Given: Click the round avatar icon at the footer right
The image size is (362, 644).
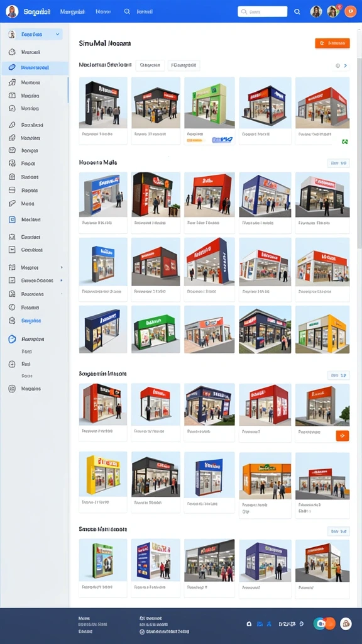Looking at the screenshot, I should 346,623.
